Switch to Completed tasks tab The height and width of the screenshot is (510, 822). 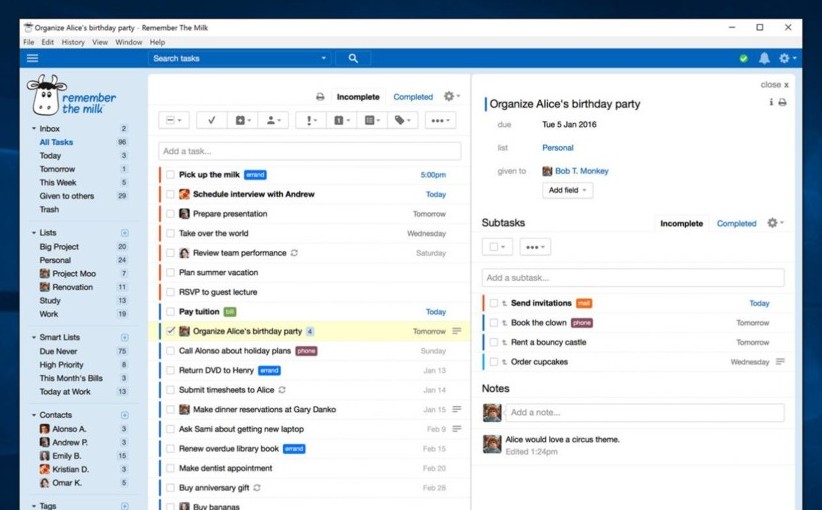pyautogui.click(x=413, y=97)
